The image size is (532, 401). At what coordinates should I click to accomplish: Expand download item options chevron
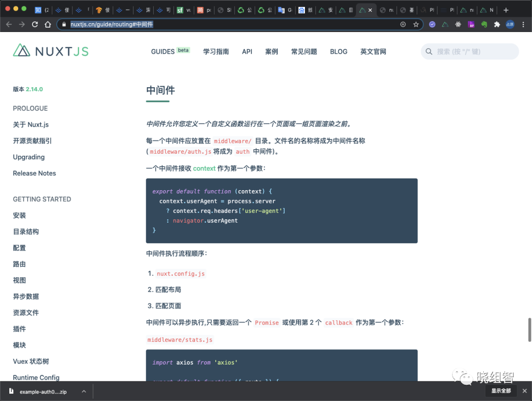(84, 392)
